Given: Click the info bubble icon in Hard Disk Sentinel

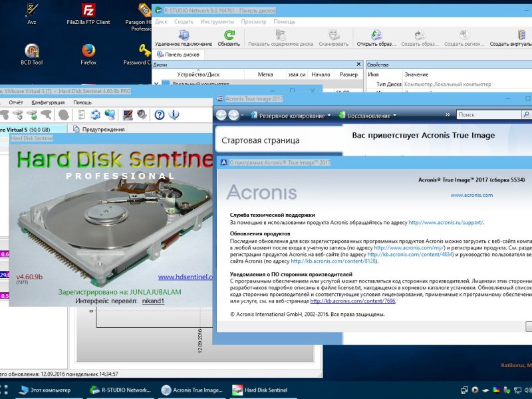Looking at the screenshot, I should tap(174, 115).
